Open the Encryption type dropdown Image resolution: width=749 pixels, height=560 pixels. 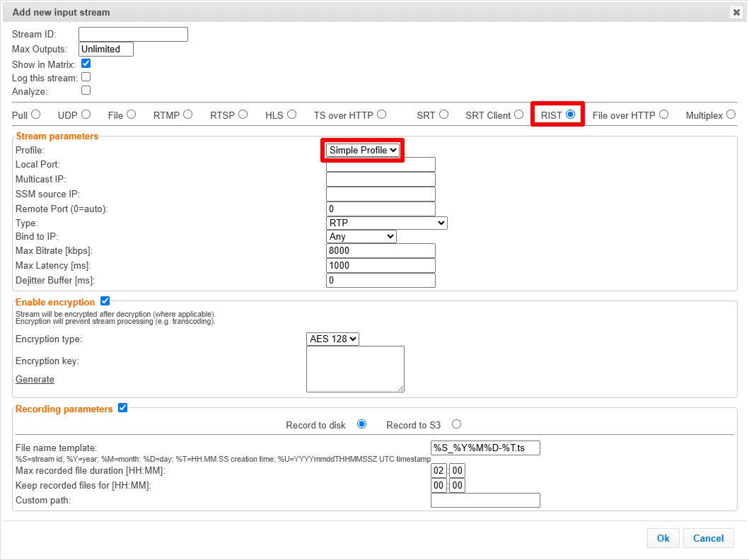pyautogui.click(x=332, y=339)
